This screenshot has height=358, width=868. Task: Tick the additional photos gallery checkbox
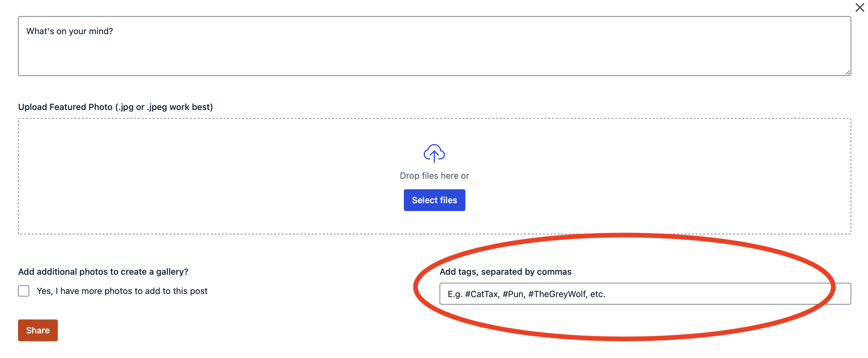[24, 291]
